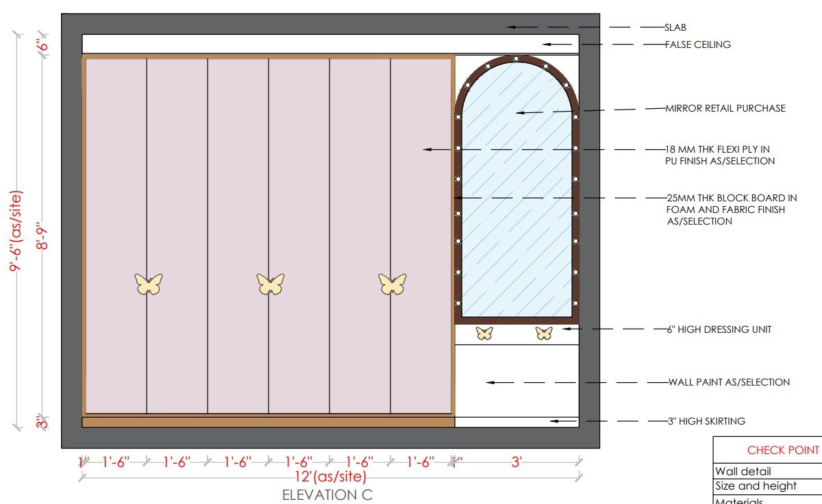Viewport: 822px width, 504px height.
Task: Select the 12'(as/site) overall width dimension
Action: pos(331,476)
